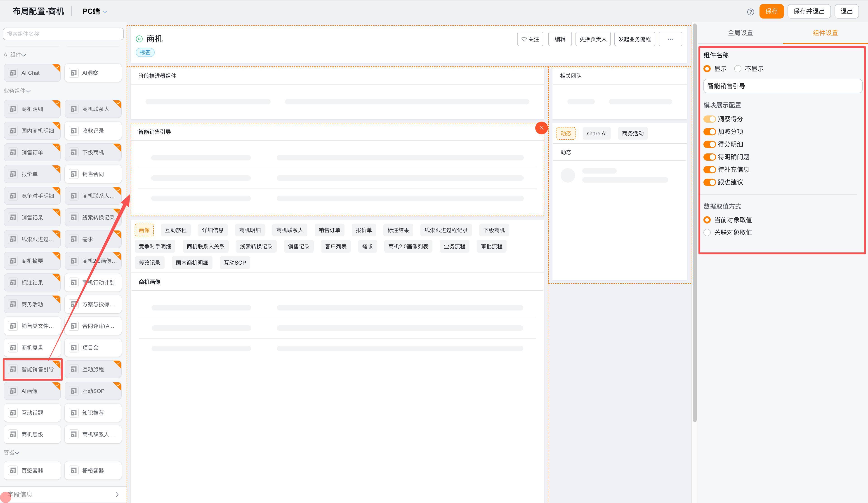Switch to 全局设置 tab
Screen dimensions: 868x503
click(740, 33)
